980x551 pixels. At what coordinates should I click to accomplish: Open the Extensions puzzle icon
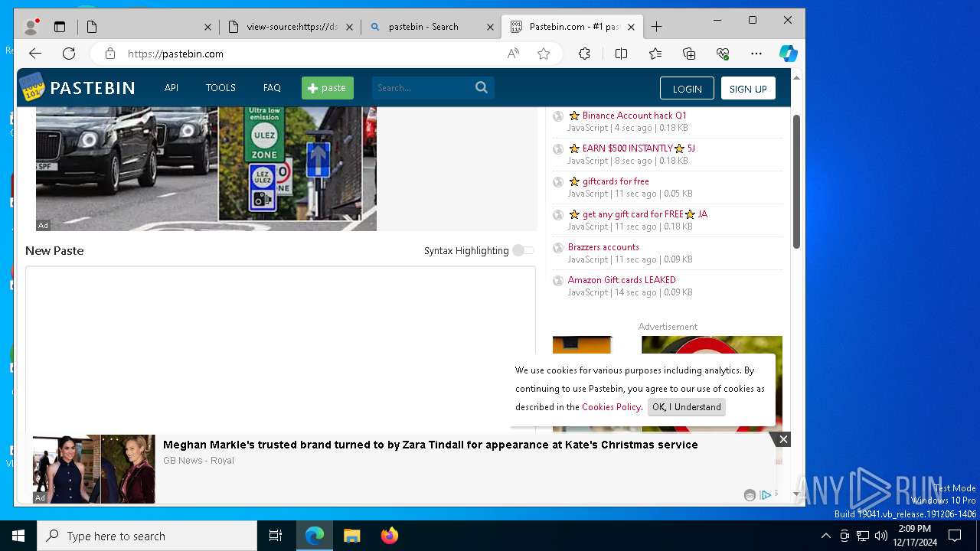pos(584,54)
